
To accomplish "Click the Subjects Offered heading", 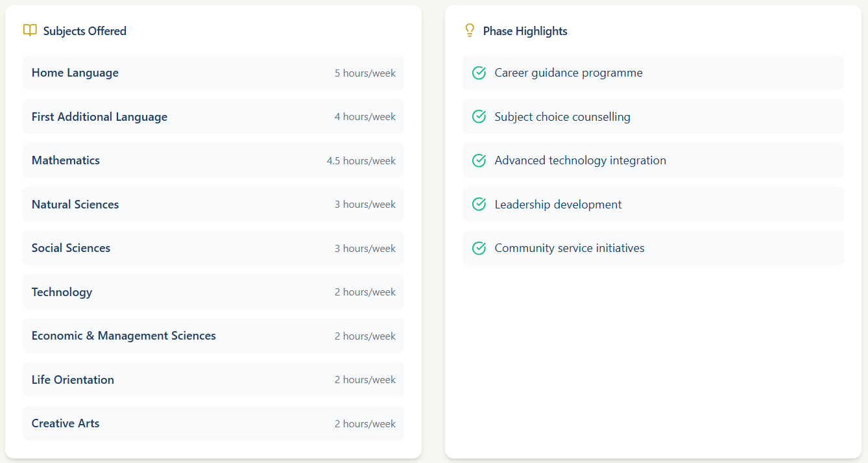I will tap(84, 31).
